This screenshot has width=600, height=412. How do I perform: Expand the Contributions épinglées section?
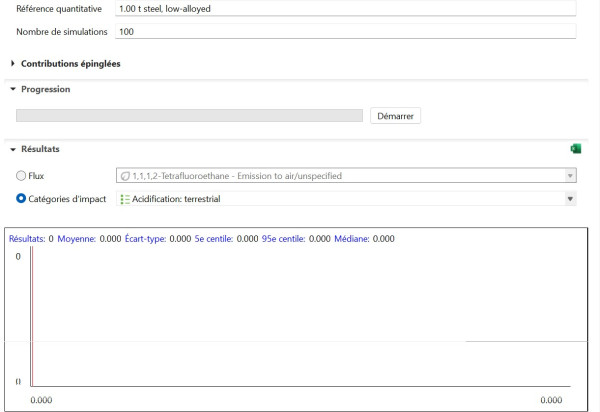tap(13, 64)
